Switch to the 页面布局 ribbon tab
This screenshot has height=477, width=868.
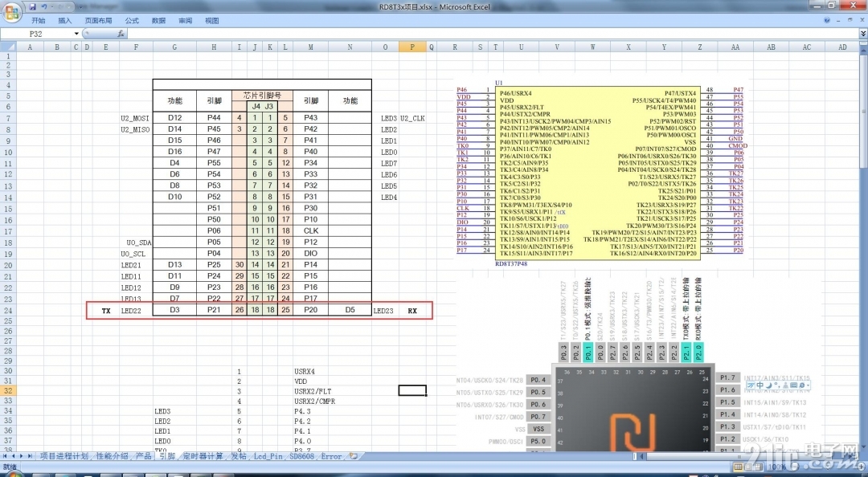click(98, 20)
